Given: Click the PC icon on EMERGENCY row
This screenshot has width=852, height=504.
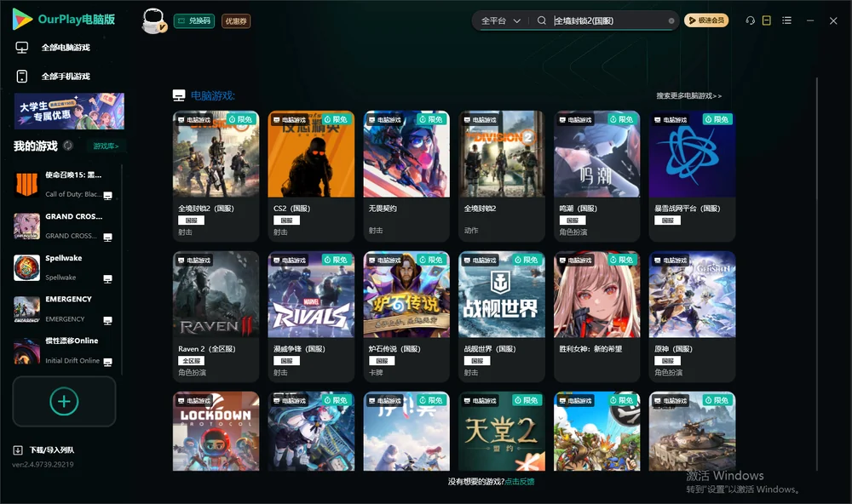Looking at the screenshot, I should (107, 320).
